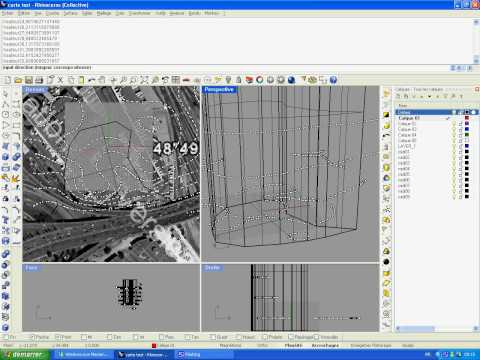480x360 pixels.
Task: Click the Perspective viewport title label
Action: click(x=219, y=90)
